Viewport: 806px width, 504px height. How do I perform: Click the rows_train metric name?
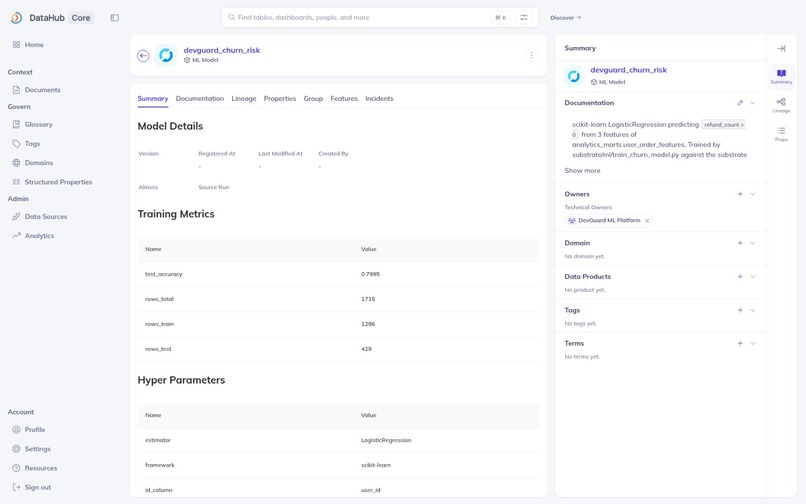pos(159,324)
